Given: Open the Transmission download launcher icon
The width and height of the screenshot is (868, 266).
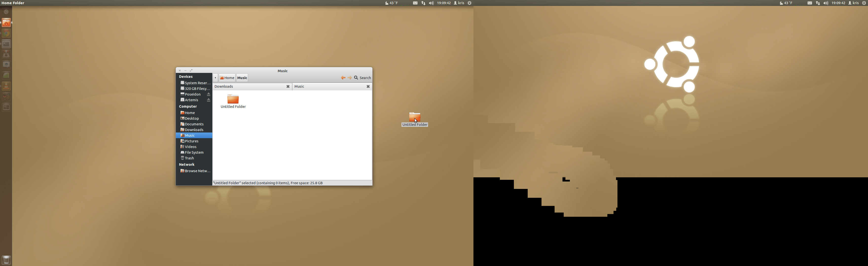Looking at the screenshot, I should tap(6, 54).
